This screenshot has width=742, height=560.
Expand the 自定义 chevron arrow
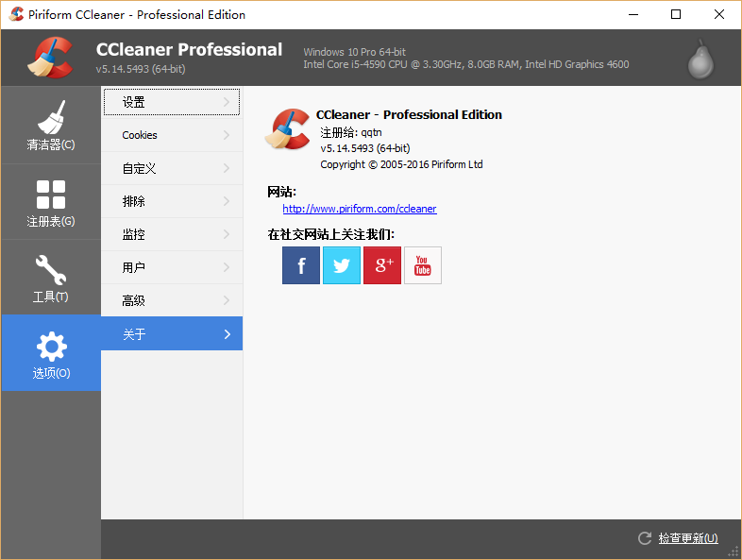click(227, 168)
